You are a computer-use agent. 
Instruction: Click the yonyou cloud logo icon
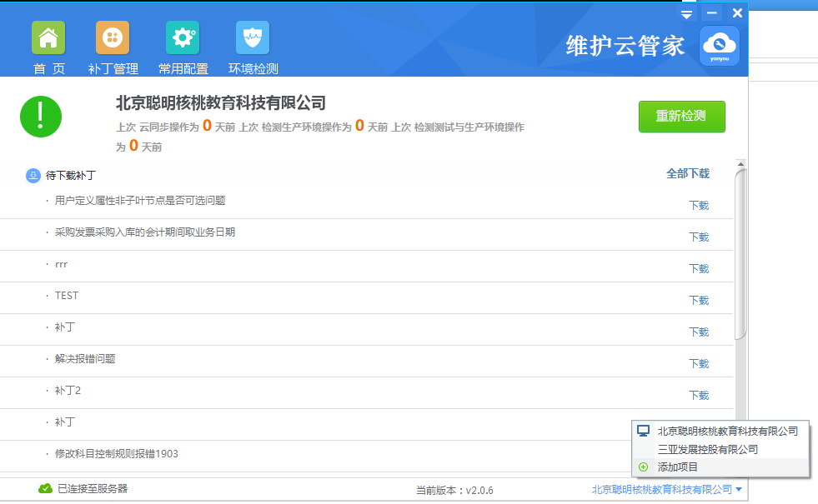(720, 46)
